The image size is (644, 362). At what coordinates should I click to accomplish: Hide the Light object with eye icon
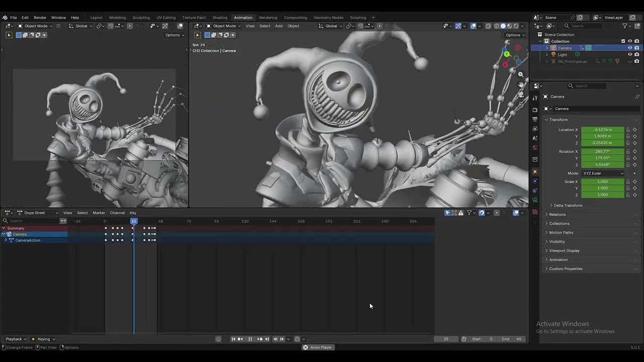coord(630,54)
